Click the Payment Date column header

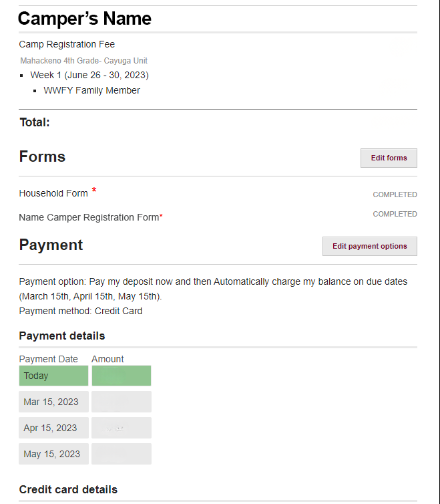[48, 359]
